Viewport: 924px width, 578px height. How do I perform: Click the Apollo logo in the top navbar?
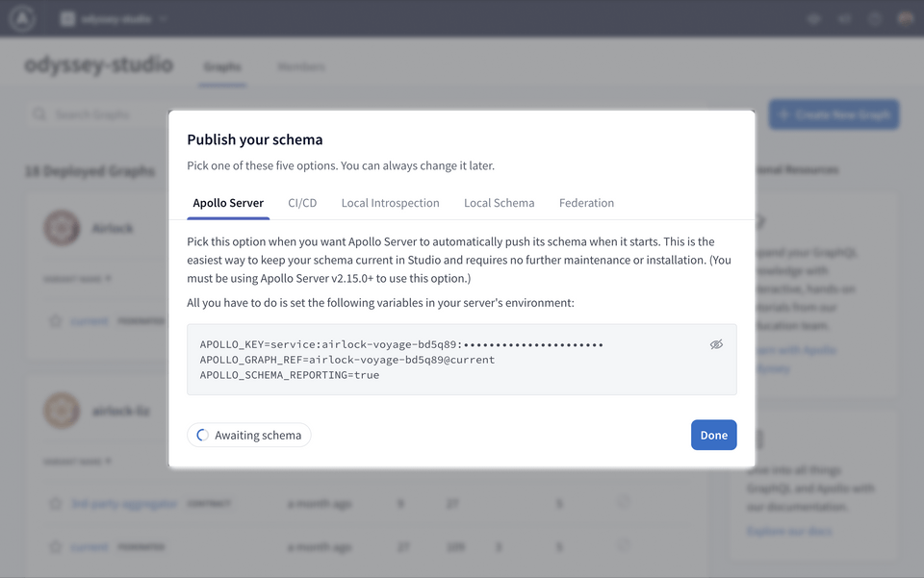tap(21, 18)
